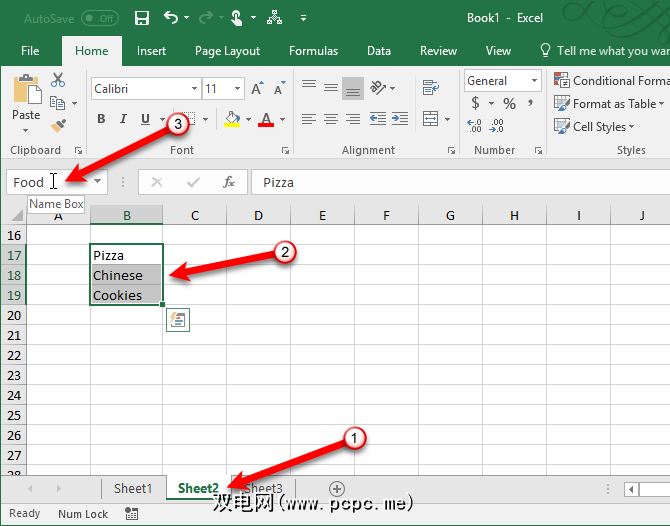670x526 pixels.
Task: Click the Format Painter brush icon
Action: click(58, 125)
